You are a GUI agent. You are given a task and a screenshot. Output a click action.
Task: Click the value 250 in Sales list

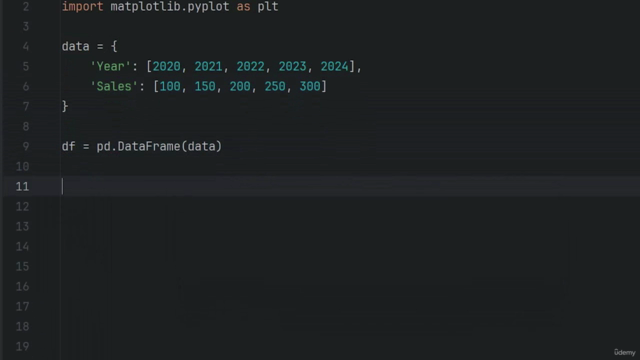point(275,87)
